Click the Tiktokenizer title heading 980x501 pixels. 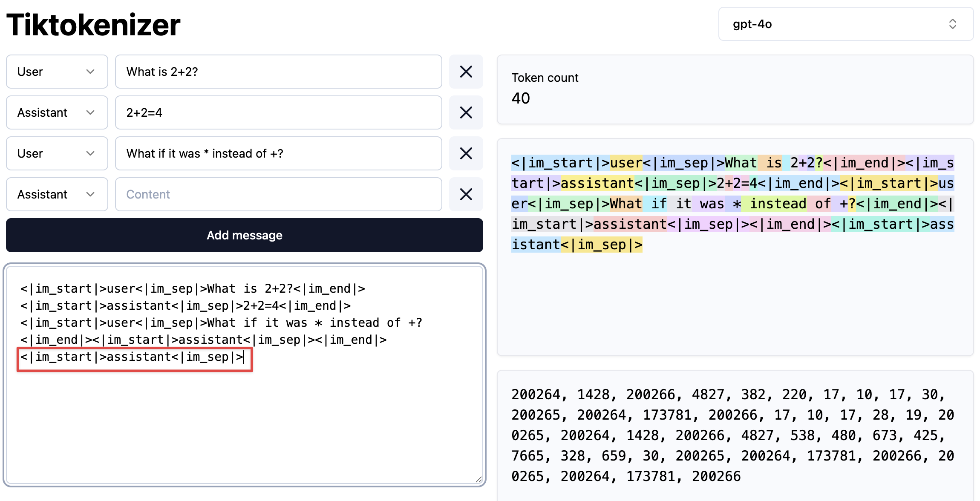coord(93,25)
